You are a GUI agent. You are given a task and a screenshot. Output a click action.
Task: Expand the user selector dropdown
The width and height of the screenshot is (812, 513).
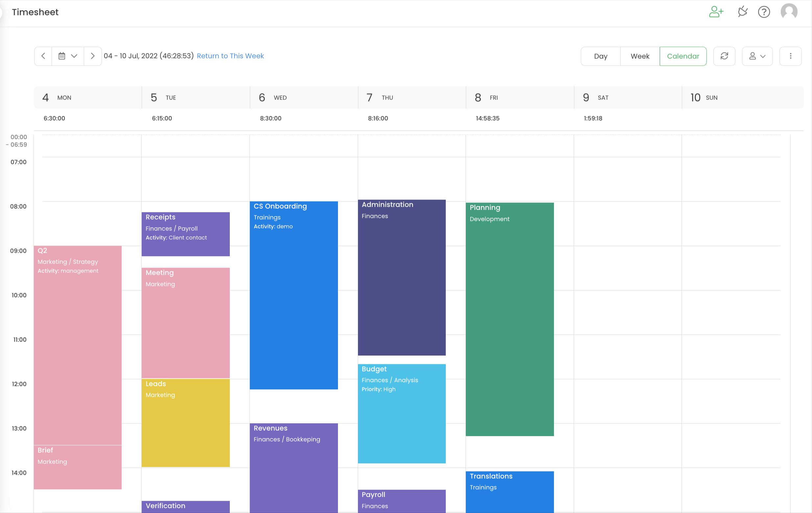click(x=757, y=56)
